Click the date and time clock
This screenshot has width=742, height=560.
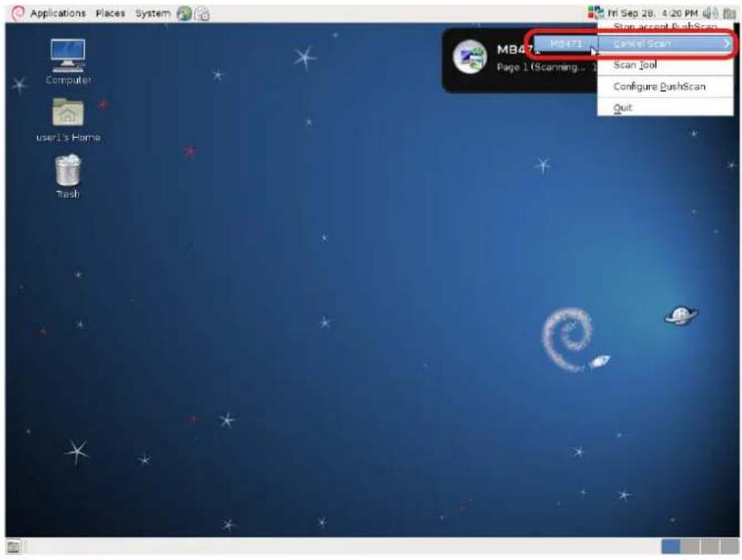point(652,13)
